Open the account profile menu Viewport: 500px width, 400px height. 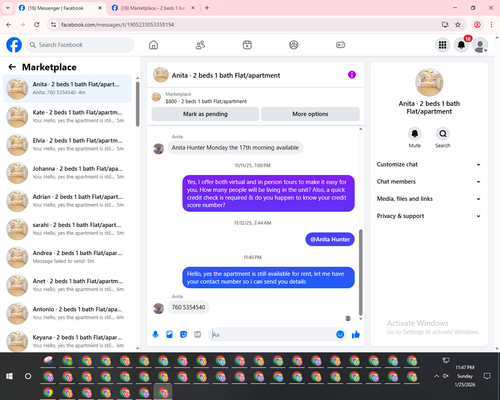[480, 45]
